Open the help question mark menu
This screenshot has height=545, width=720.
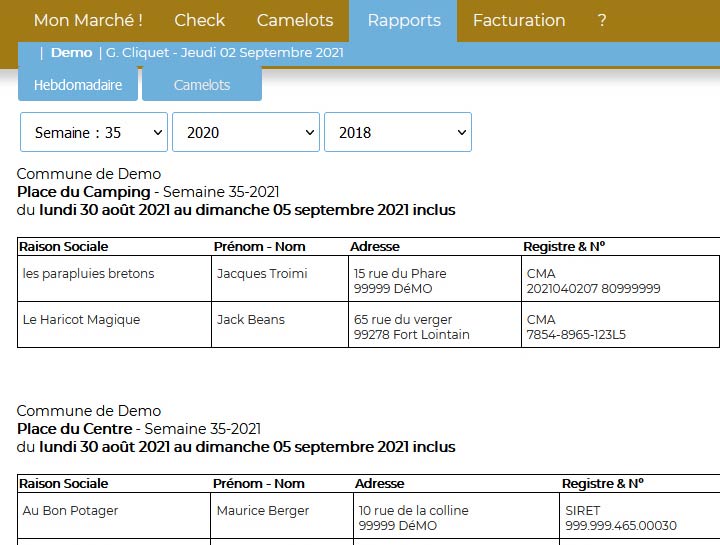click(602, 20)
